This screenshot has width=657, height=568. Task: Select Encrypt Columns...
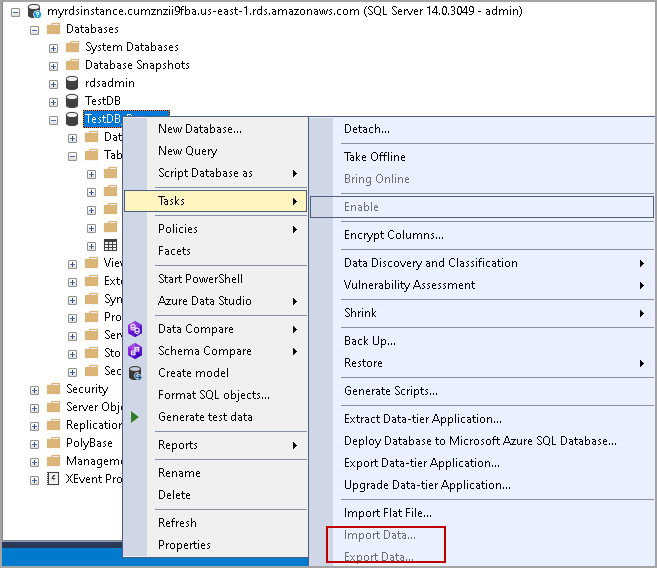pos(482,235)
